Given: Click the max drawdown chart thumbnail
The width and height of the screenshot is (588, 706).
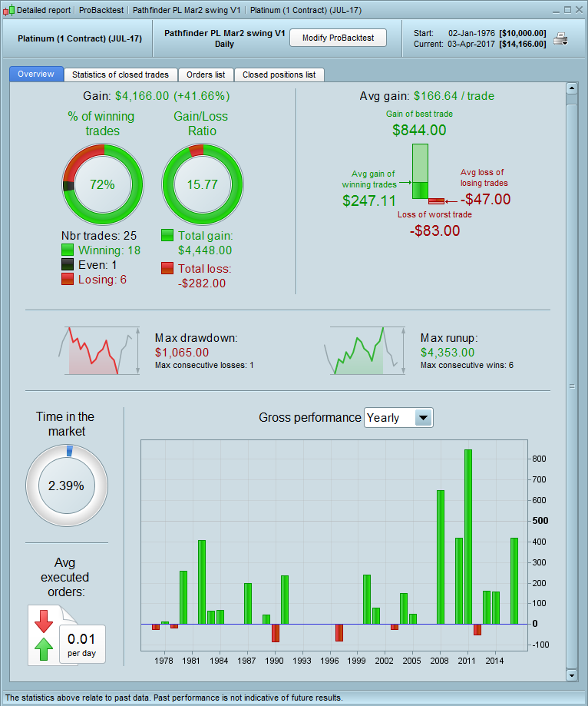Looking at the screenshot, I should [x=99, y=351].
